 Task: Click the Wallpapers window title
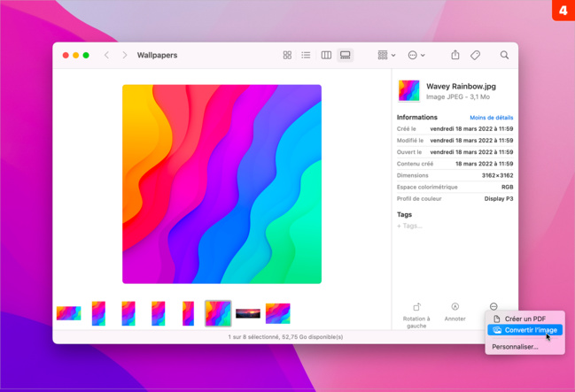pos(158,55)
